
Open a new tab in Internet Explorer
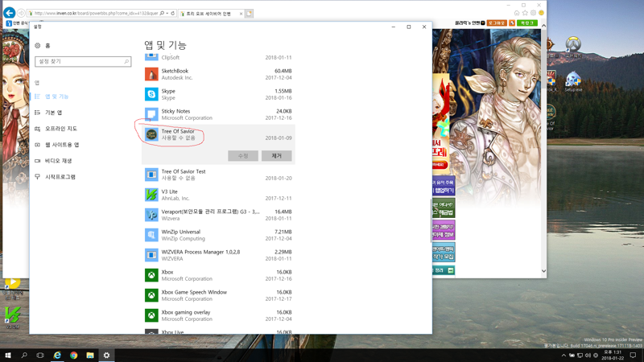point(249,14)
